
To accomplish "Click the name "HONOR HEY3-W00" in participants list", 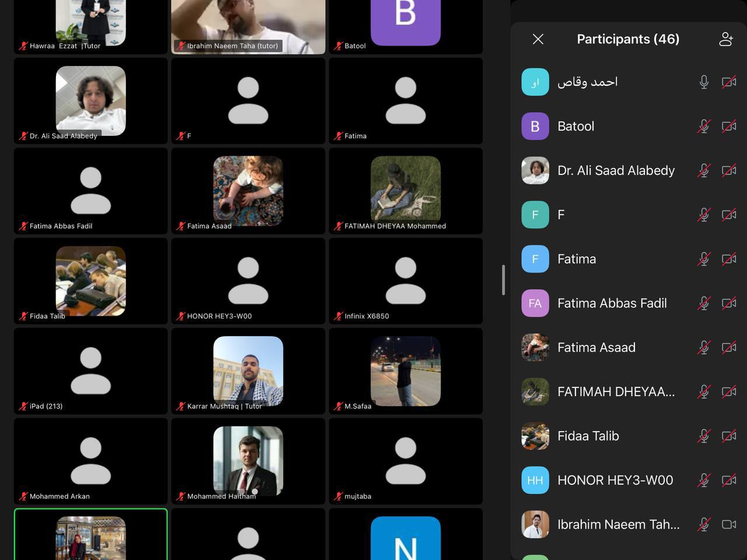I will (615, 481).
